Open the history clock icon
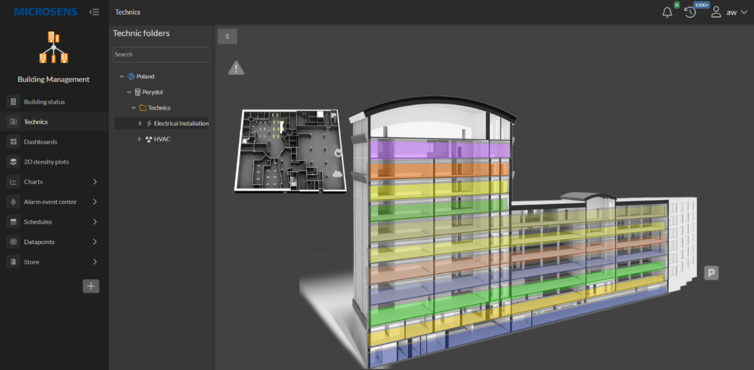The image size is (754, 370). (690, 13)
